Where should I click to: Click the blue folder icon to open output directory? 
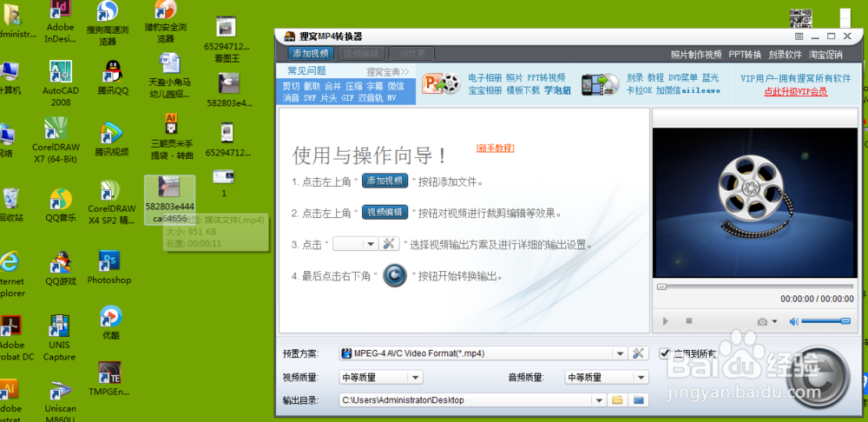point(639,399)
